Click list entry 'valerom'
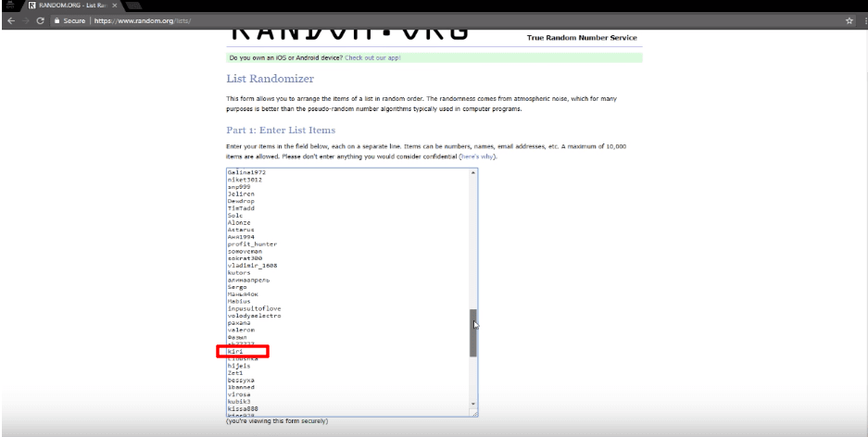Viewport: 868px width, 437px height. pyautogui.click(x=241, y=330)
